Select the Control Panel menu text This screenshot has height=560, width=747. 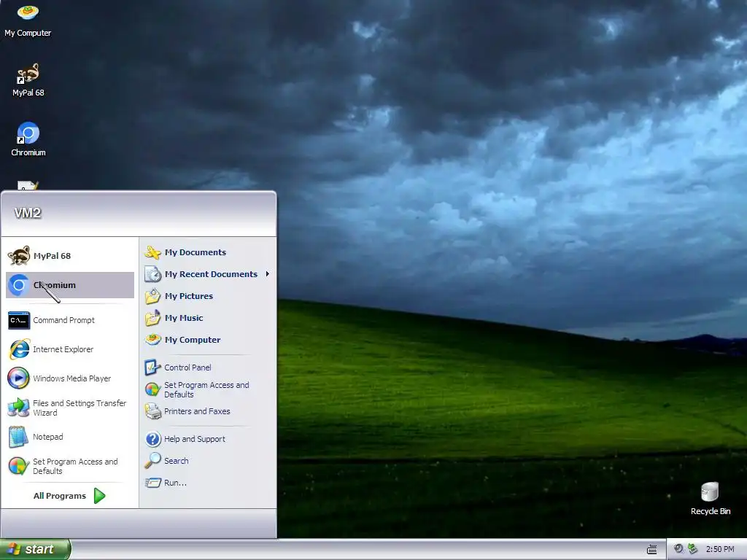pos(187,367)
